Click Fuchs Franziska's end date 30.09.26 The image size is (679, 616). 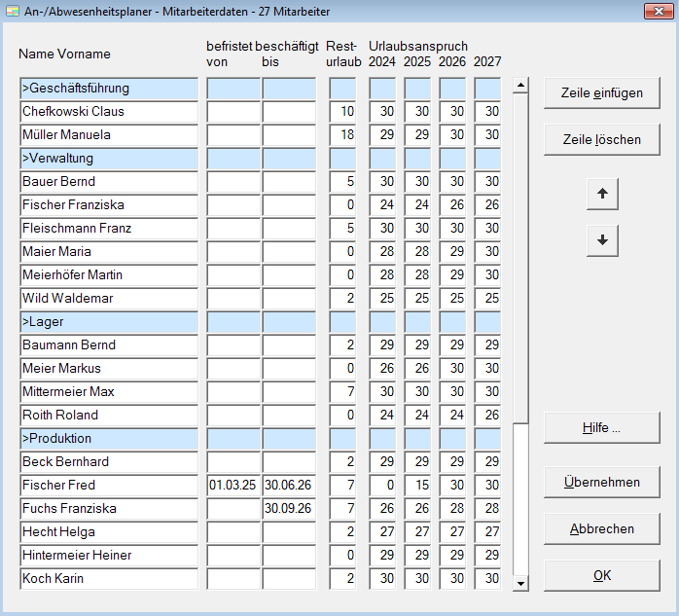click(289, 509)
